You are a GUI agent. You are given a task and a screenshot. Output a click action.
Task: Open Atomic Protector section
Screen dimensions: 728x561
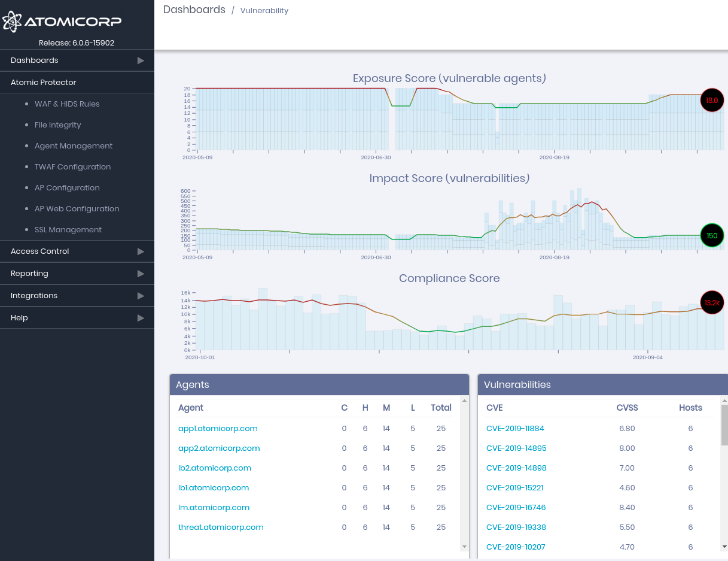click(77, 83)
